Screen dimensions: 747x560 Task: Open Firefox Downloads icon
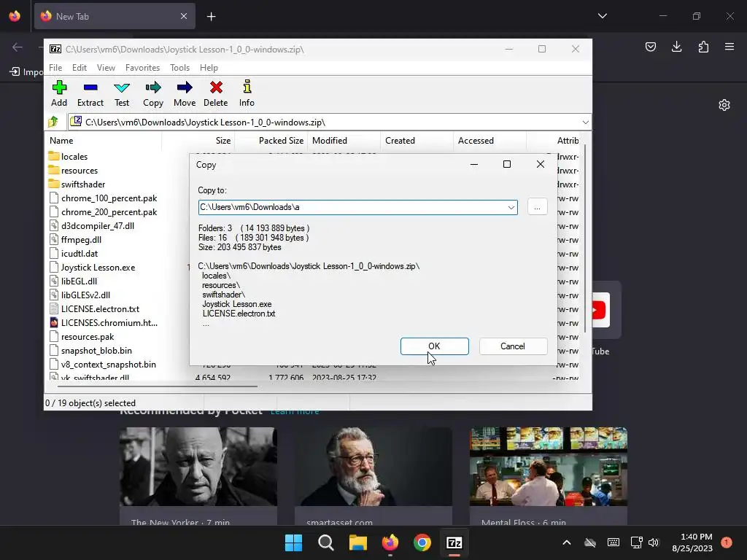coord(676,47)
